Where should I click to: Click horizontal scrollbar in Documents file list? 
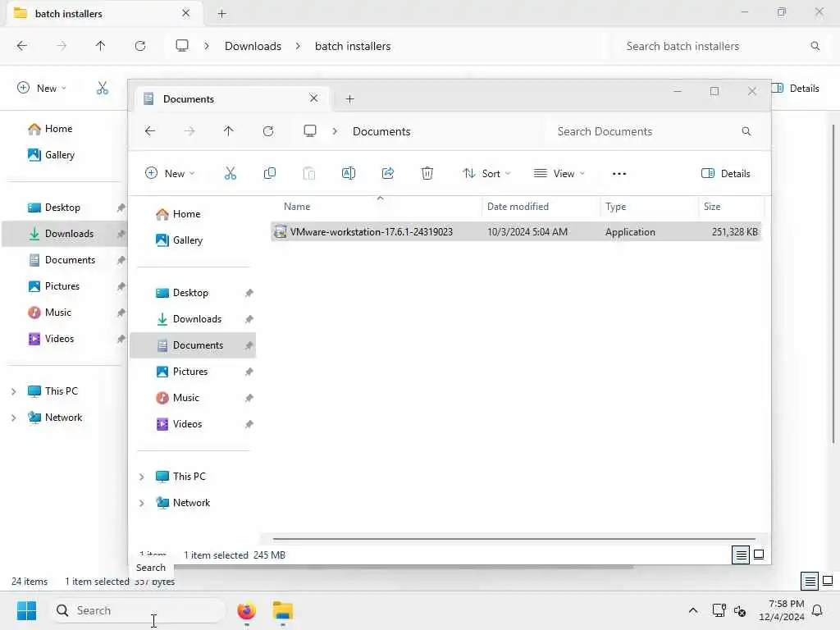pos(514,539)
